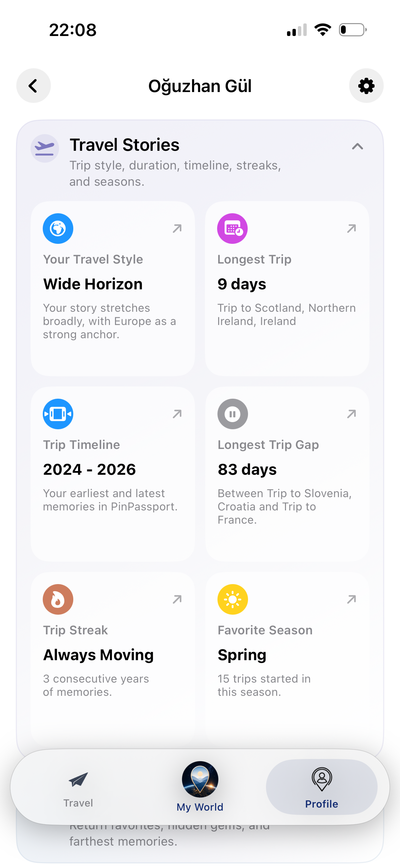Tap the gray pause Longest Trip Gap icon
The image size is (400, 868).
pyautogui.click(x=232, y=414)
